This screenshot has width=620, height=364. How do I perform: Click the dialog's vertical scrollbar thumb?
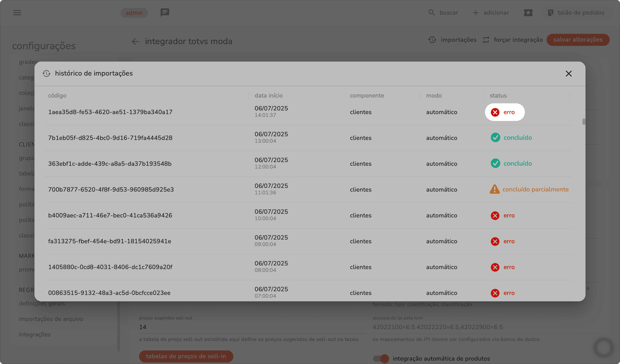[x=584, y=122]
